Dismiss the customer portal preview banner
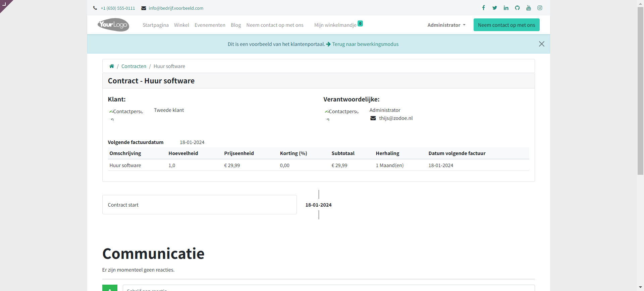 coord(541,44)
